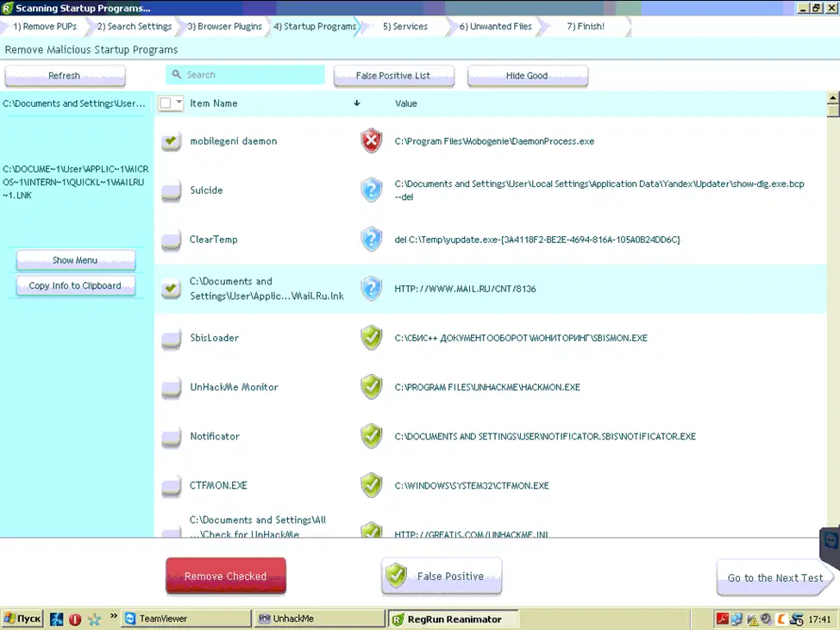Check the SbisLoader item checkbox
Viewport: 840px width, 630px height.
(172, 339)
